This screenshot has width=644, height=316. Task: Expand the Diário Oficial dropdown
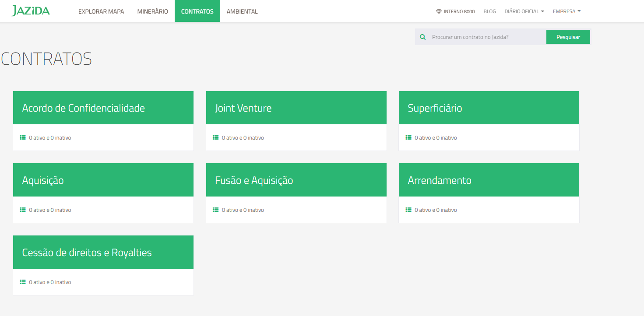(x=524, y=11)
